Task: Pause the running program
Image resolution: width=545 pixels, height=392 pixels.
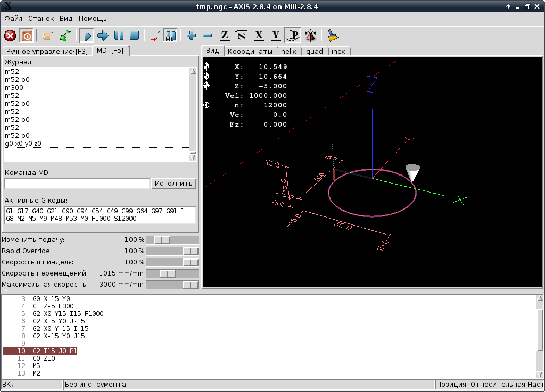Action: pos(119,36)
